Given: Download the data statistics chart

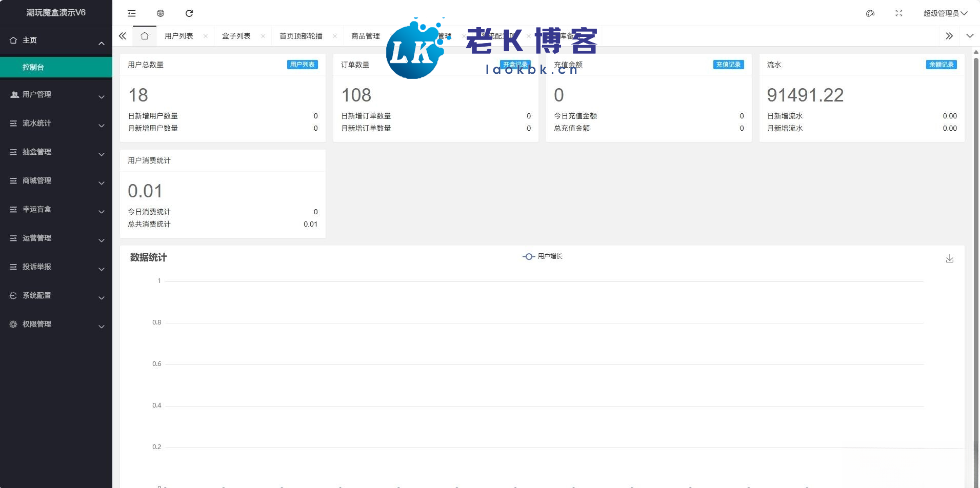Looking at the screenshot, I should 949,259.
